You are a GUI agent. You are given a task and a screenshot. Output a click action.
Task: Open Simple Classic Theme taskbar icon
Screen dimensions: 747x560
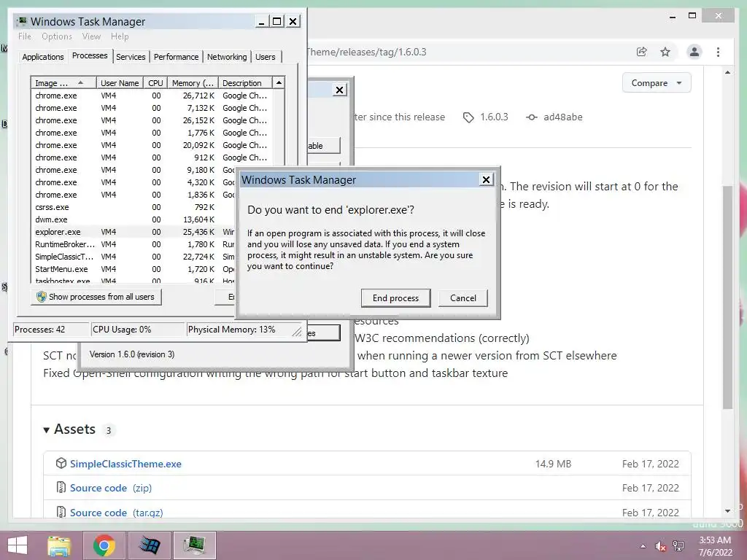coord(149,545)
